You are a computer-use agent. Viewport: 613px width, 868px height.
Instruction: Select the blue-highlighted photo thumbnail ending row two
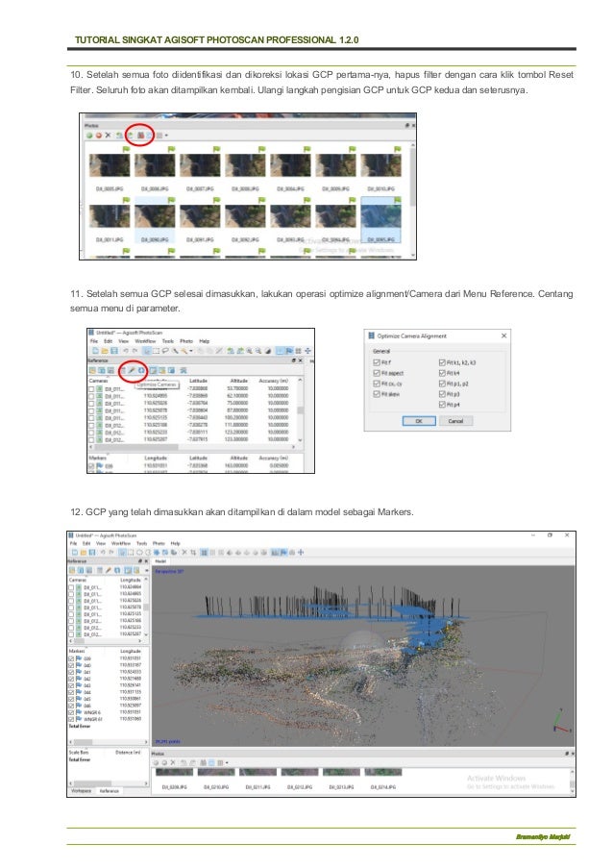click(x=380, y=220)
